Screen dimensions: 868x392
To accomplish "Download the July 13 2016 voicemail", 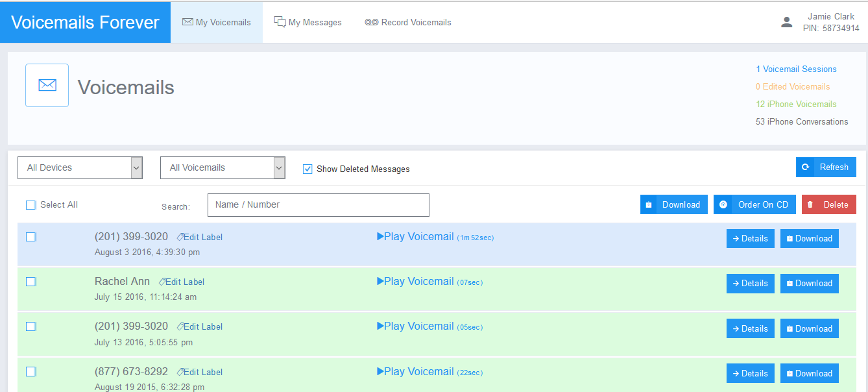I will tap(809, 328).
